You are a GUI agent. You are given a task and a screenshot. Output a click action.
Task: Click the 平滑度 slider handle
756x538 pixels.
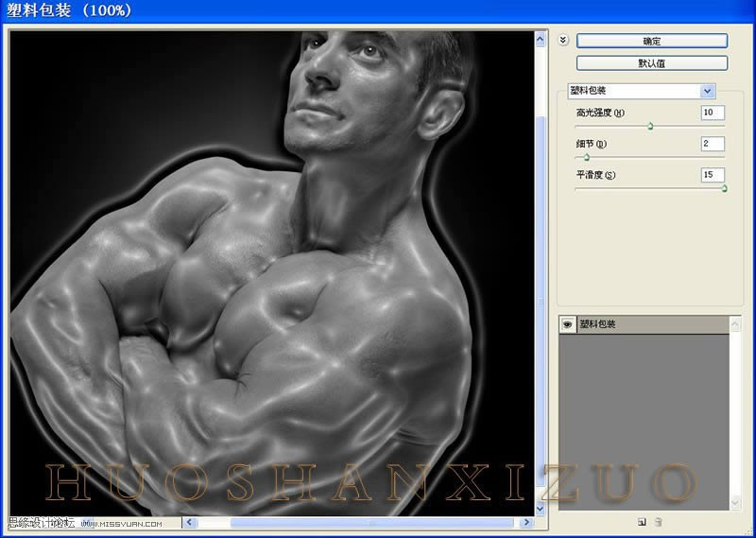(724, 188)
